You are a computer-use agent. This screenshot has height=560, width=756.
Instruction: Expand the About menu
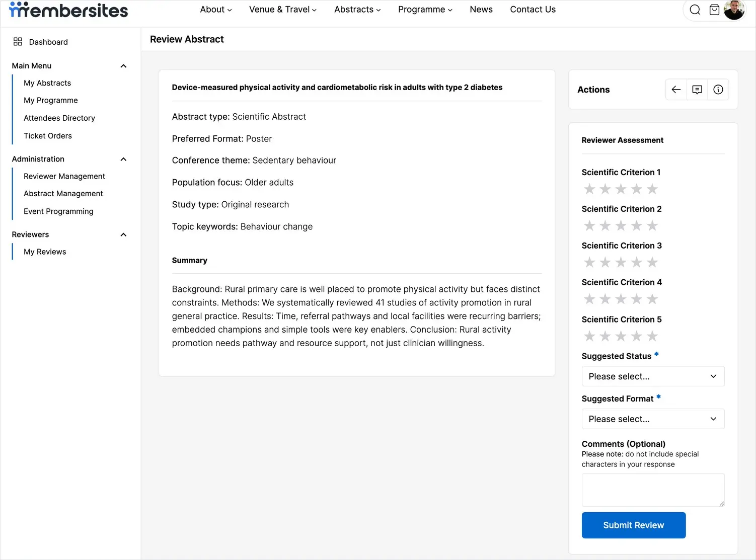point(216,10)
